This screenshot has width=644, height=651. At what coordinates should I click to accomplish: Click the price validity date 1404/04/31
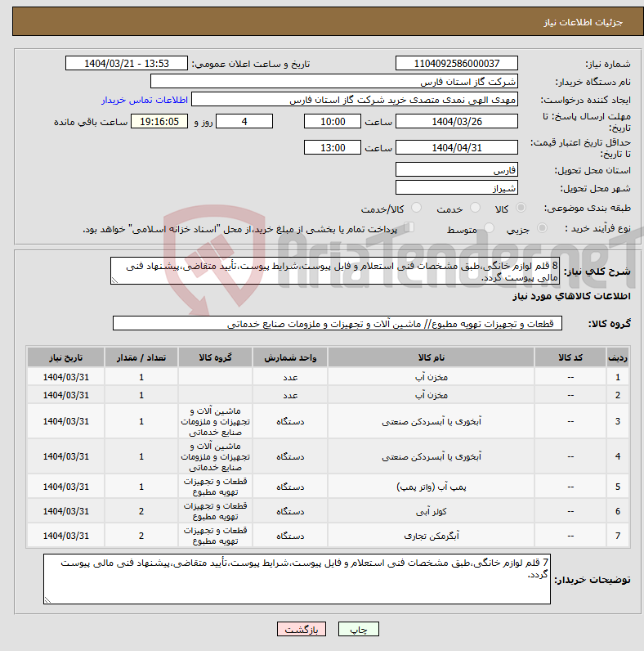[x=457, y=148]
